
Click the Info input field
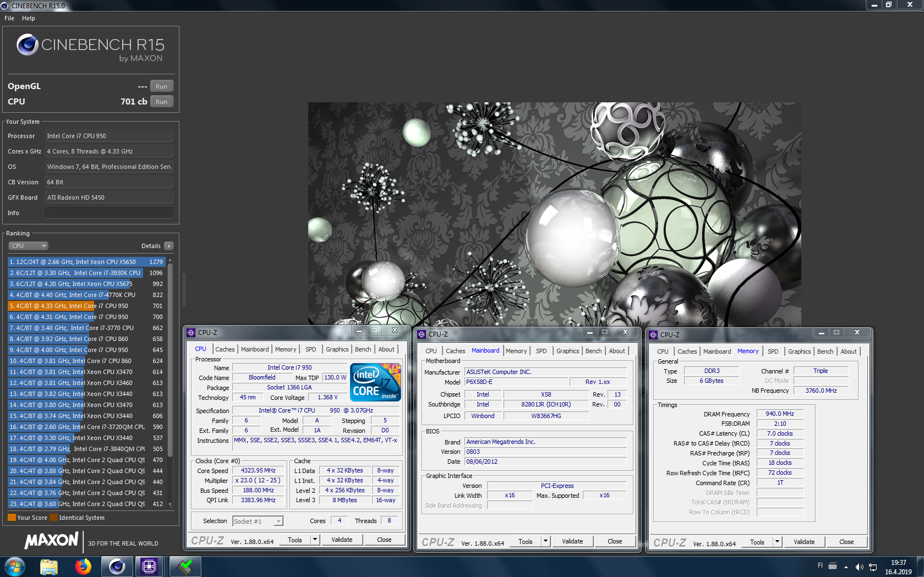tap(109, 213)
